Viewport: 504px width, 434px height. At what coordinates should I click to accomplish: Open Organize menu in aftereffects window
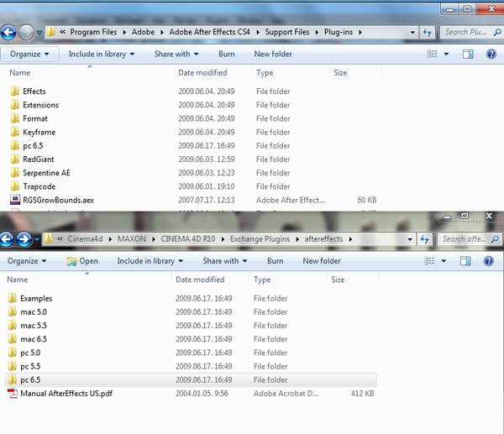27,261
